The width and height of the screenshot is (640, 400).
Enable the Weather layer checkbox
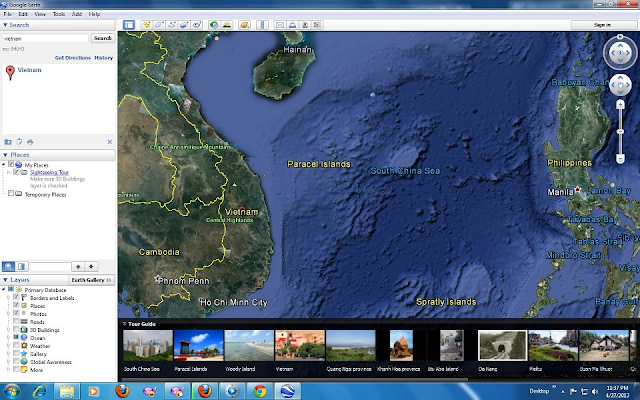tap(16, 345)
